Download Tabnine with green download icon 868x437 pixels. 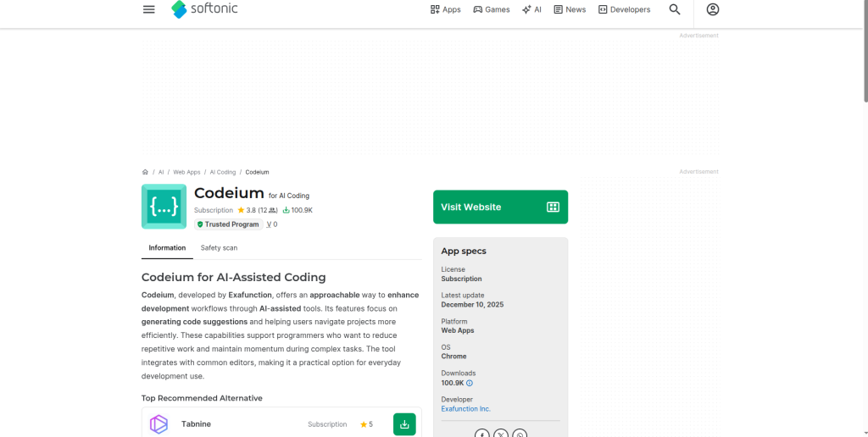(x=404, y=424)
